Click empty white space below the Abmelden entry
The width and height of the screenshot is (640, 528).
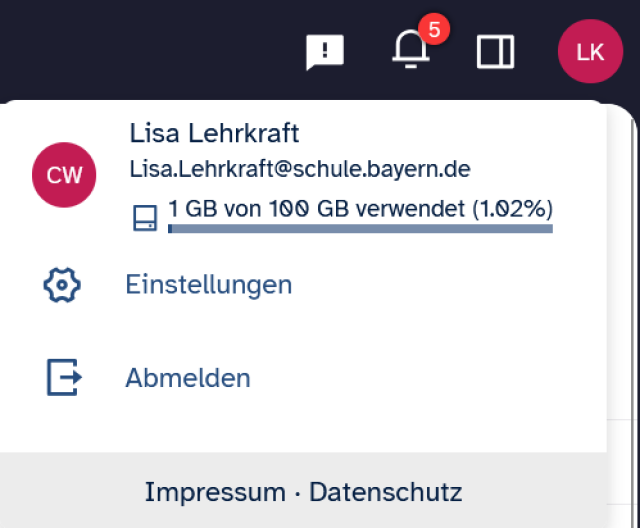(300, 428)
